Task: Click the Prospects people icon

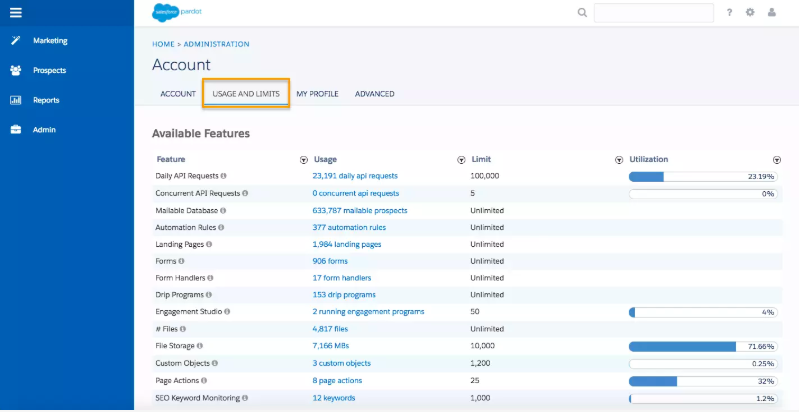Action: click(x=16, y=70)
